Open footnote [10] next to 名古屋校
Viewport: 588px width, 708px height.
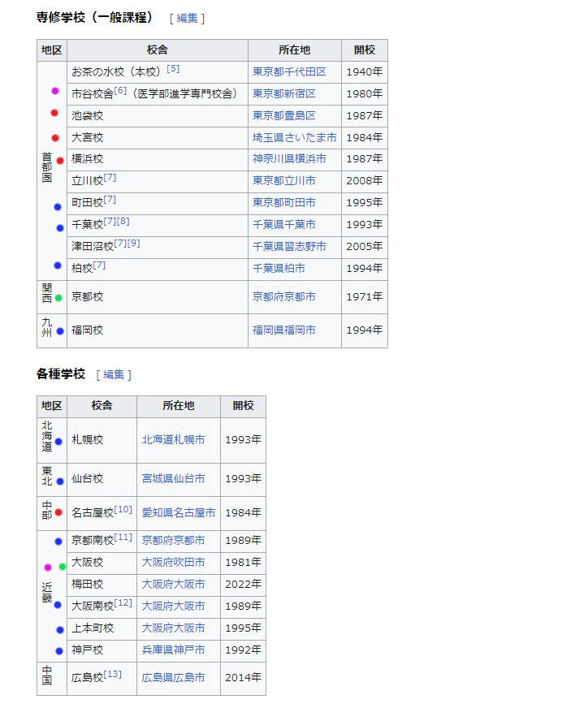123,509
